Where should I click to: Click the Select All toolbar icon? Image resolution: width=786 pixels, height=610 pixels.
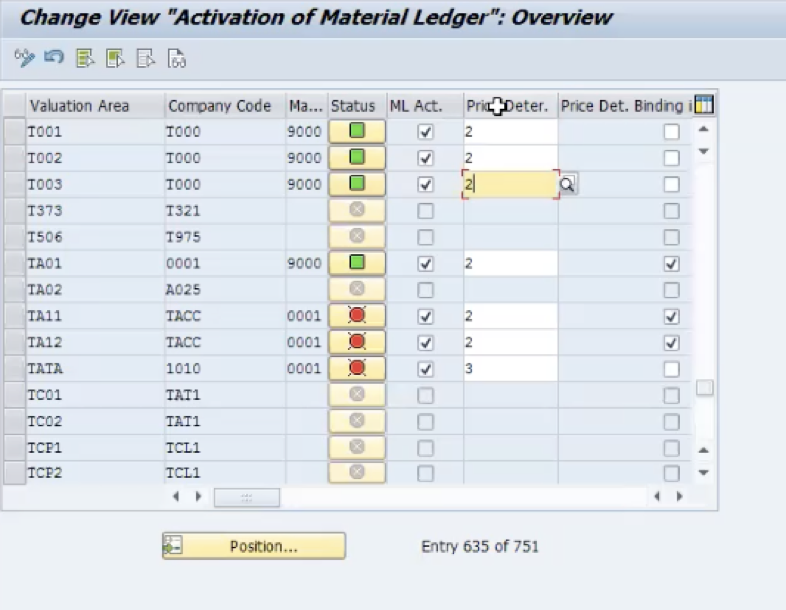pos(85,58)
